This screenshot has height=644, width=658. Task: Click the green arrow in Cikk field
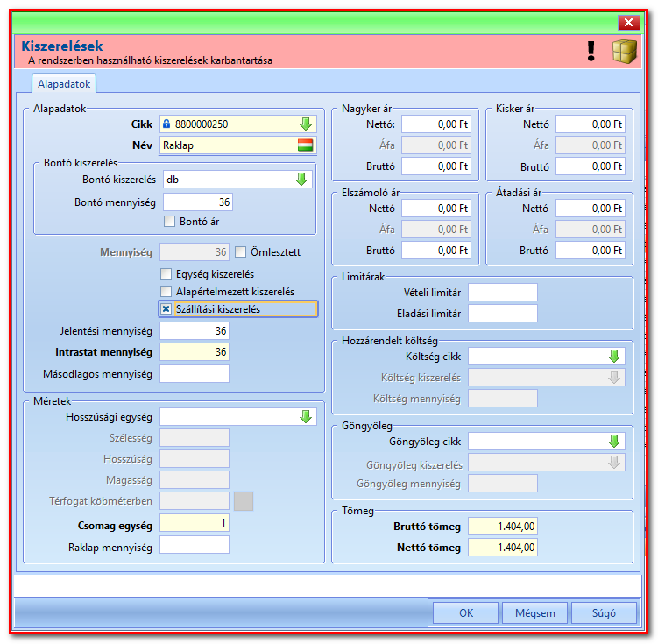[x=306, y=124]
